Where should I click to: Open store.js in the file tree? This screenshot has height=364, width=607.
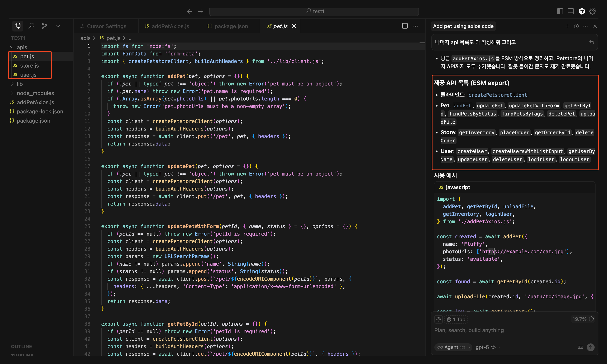tap(29, 65)
